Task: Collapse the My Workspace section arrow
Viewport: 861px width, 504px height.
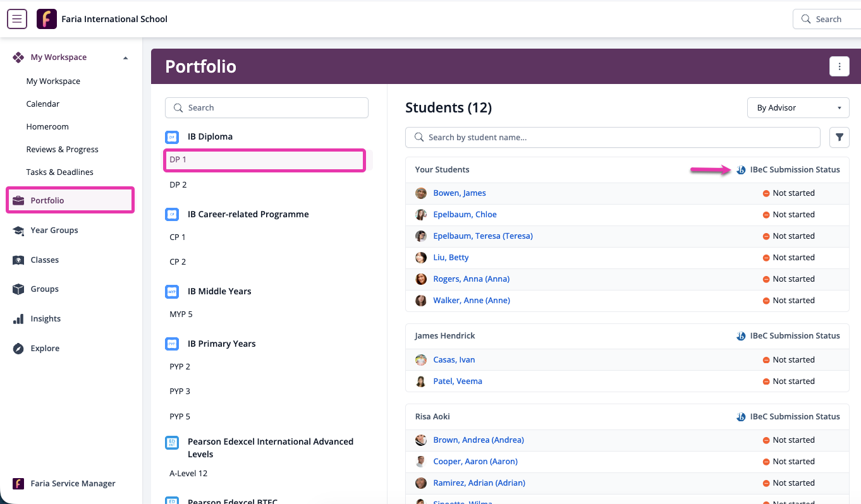Action: (125, 58)
